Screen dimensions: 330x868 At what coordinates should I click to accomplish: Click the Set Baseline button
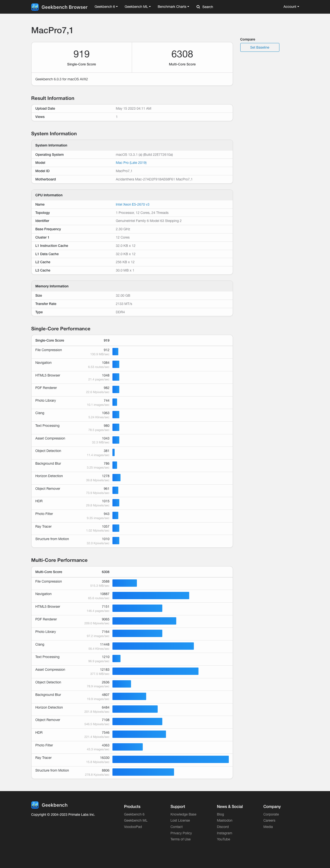260,48
